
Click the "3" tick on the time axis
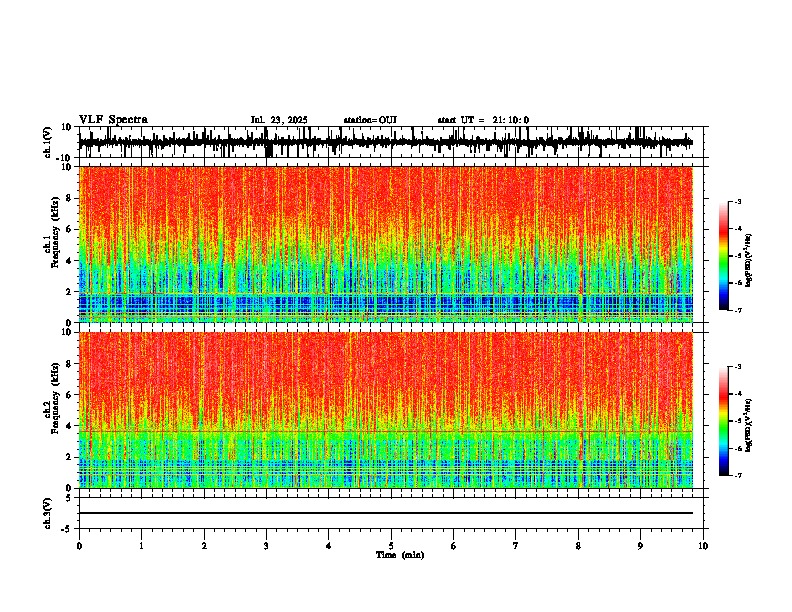(x=266, y=546)
